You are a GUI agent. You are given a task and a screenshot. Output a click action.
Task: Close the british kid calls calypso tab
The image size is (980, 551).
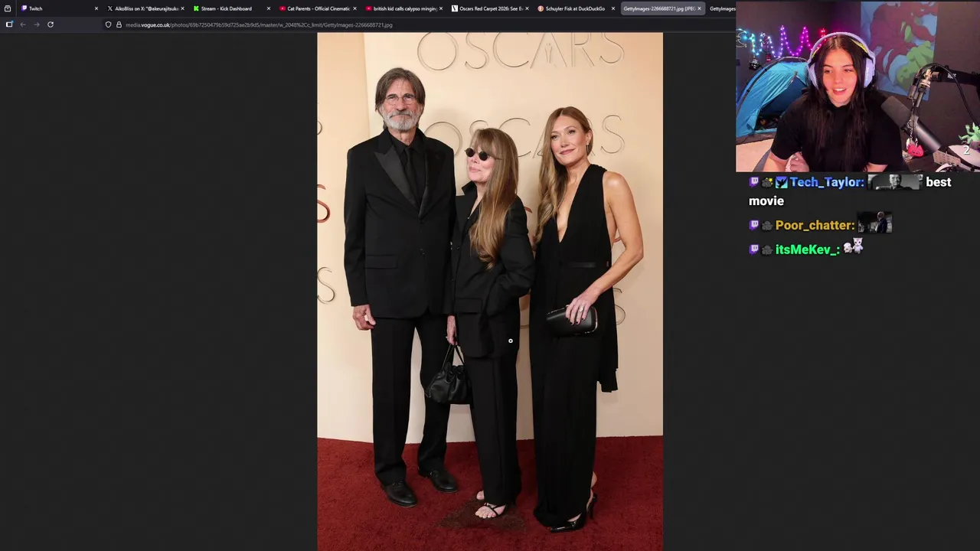[440, 8]
